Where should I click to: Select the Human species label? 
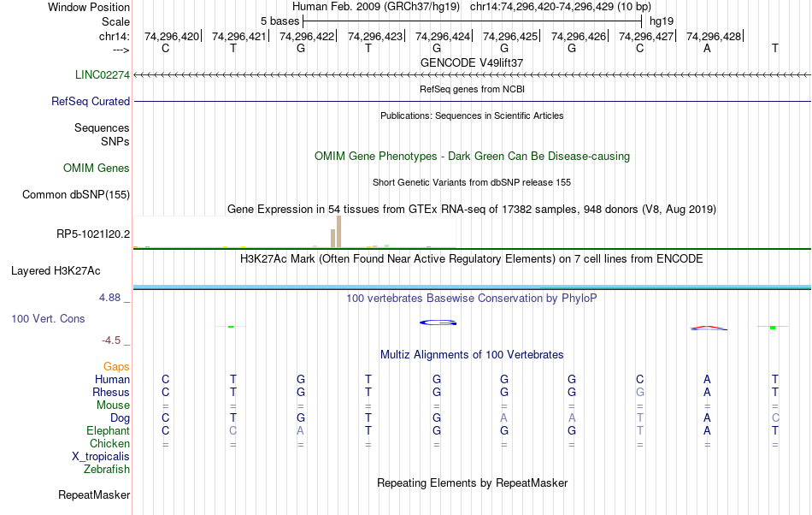pos(112,379)
